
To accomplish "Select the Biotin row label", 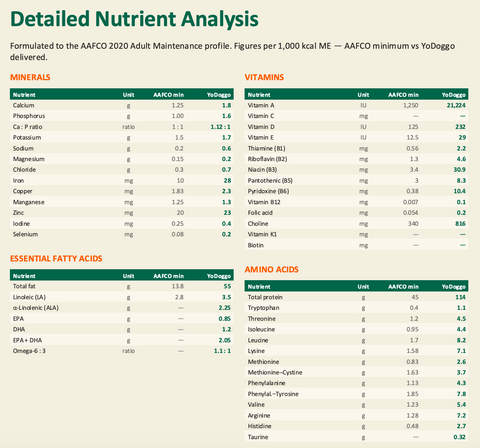I will click(256, 245).
